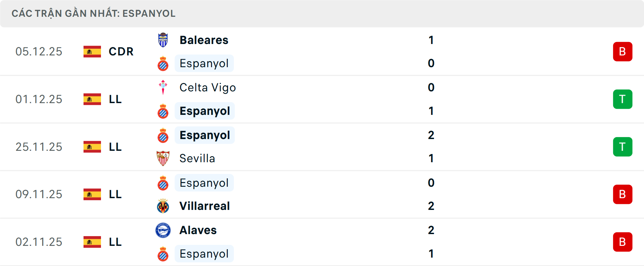644x266 pixels.
Task: Click the green T badge for the Celta Vigo match
Action: (x=623, y=99)
